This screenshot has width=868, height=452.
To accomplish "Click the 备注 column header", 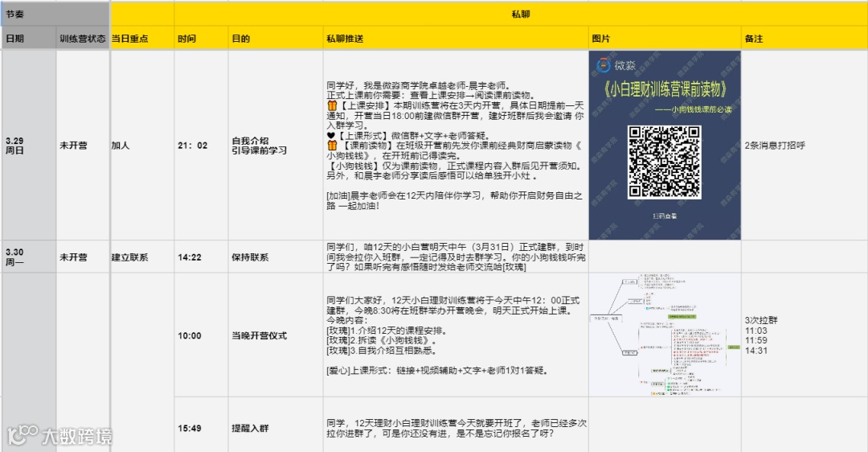I will 804,39.
